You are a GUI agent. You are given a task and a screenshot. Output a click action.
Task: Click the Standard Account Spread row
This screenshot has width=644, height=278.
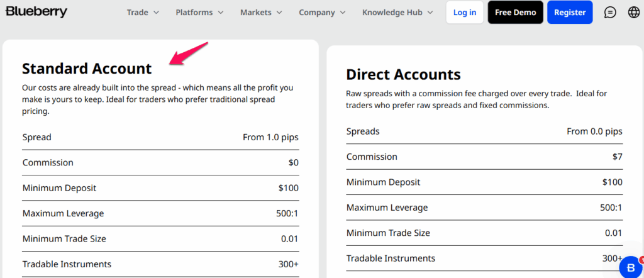point(160,137)
